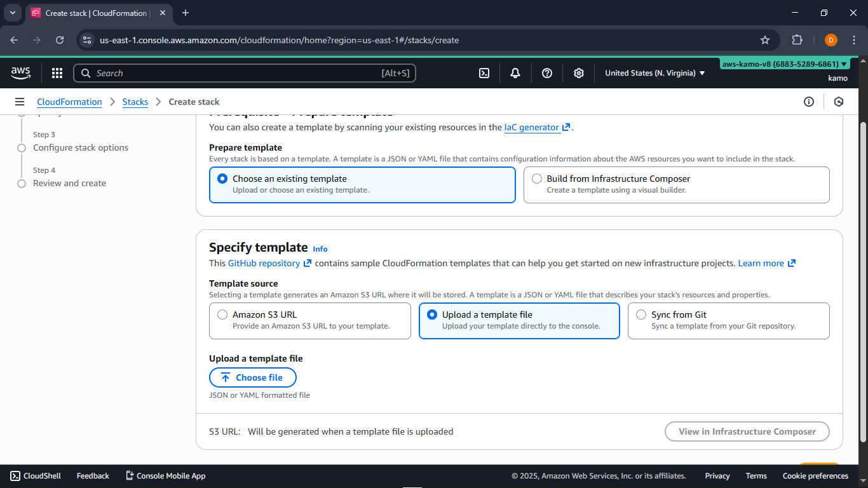Image resolution: width=868 pixels, height=488 pixels.
Task: Bookmark the page with the star icon
Action: click(x=765, y=39)
